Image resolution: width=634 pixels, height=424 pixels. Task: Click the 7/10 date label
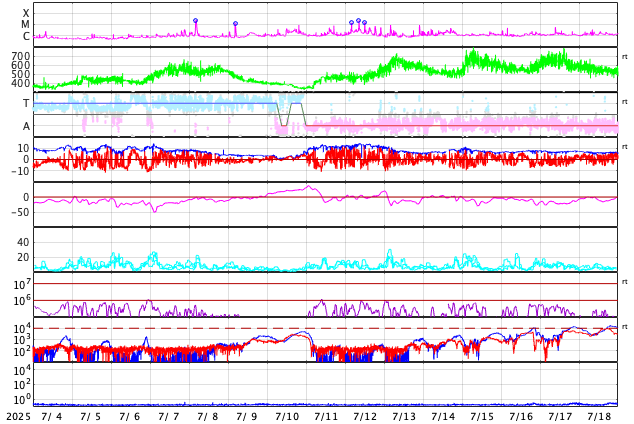pos(287,417)
